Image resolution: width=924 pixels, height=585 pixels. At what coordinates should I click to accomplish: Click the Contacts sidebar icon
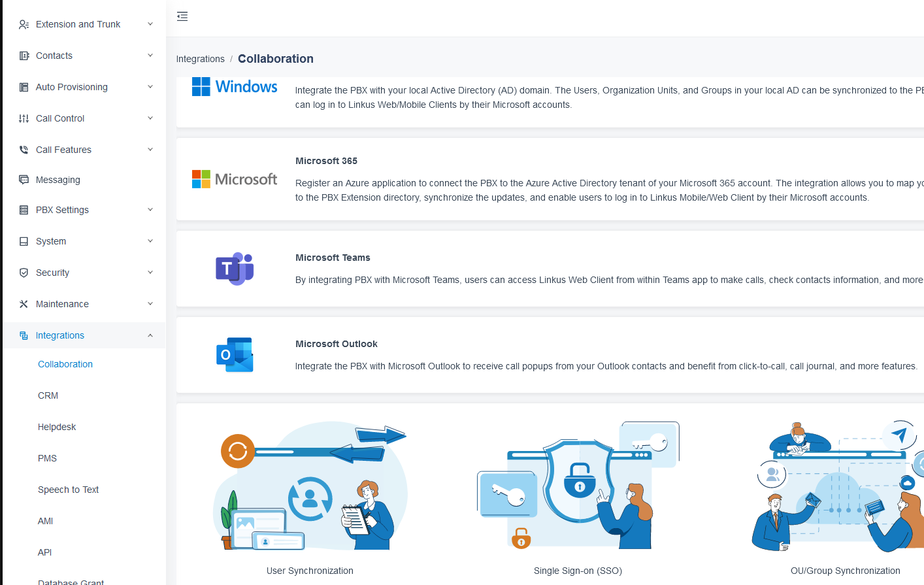pos(24,56)
